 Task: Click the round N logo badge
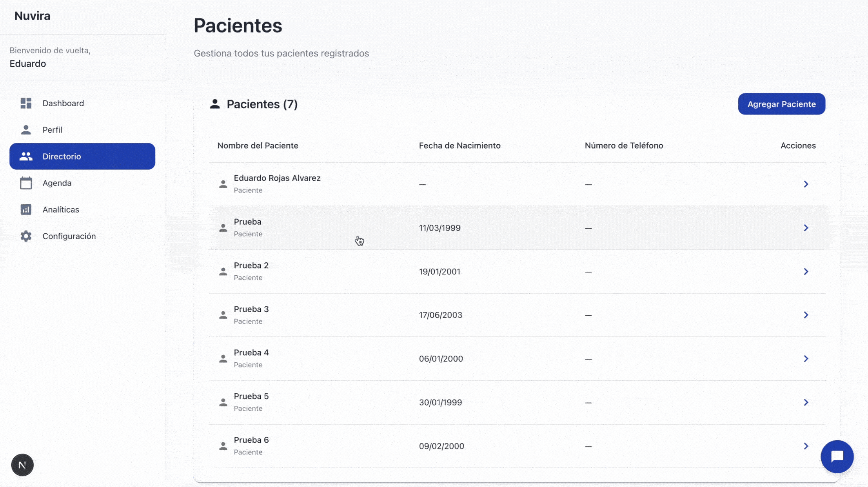click(x=22, y=465)
